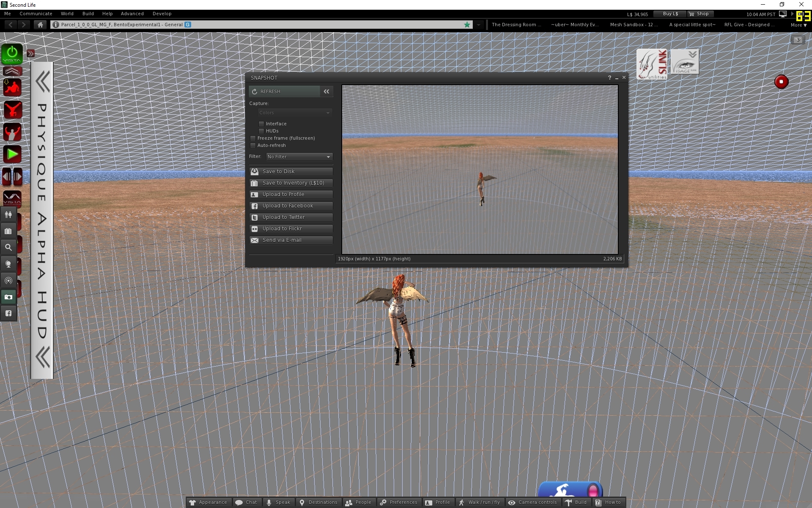Click Upload to Facebook
Screen dimensions: 812x508
pyautogui.click(x=291, y=206)
